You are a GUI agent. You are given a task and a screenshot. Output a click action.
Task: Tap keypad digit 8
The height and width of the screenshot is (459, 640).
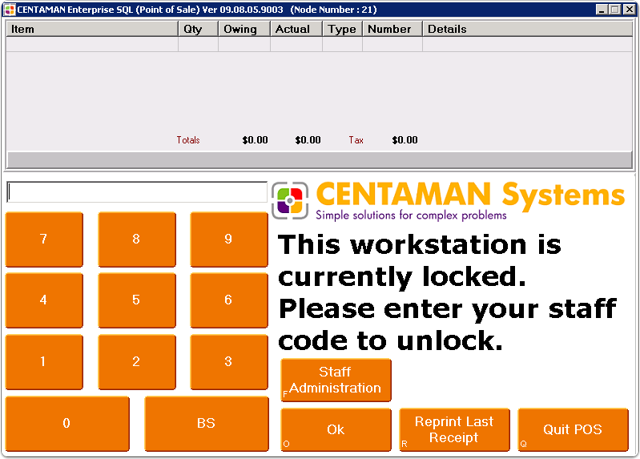pyautogui.click(x=137, y=239)
